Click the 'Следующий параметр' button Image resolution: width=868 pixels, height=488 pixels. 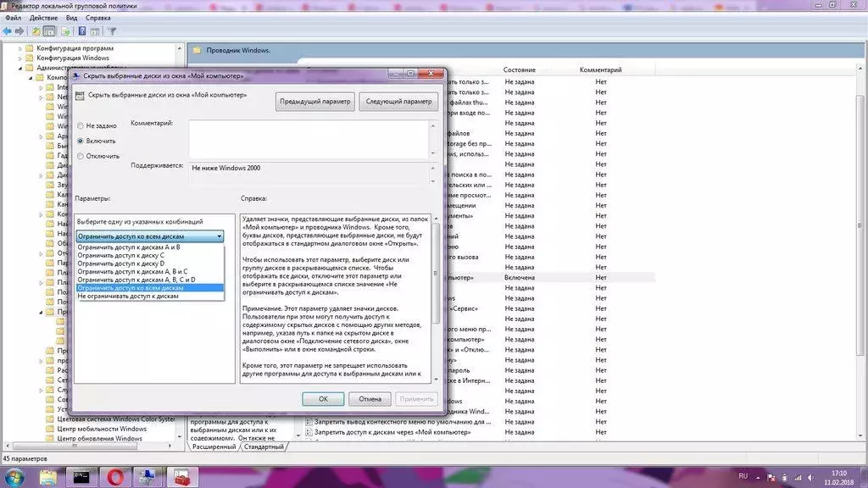point(398,102)
